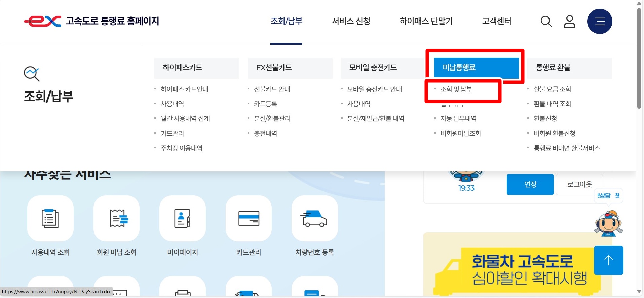Select the 통행료 환불 submenu header

569,68
